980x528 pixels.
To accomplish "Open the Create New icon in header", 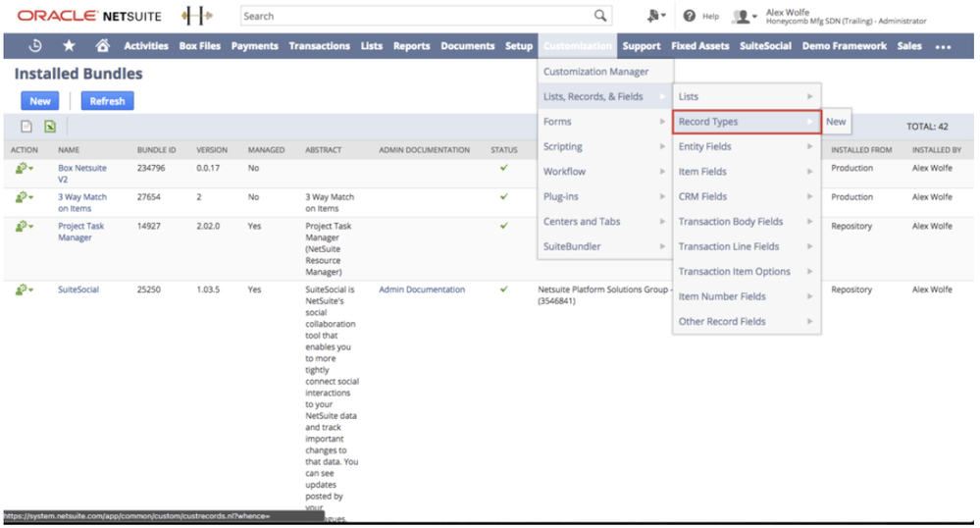I will [x=655, y=17].
